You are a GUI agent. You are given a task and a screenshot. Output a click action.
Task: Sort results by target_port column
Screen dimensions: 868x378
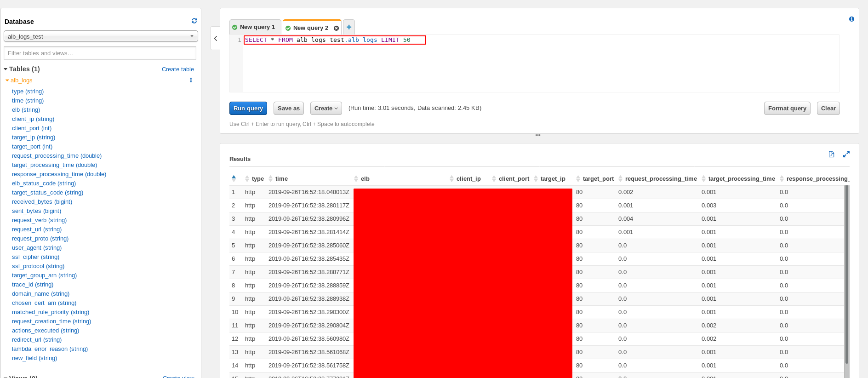(598, 179)
